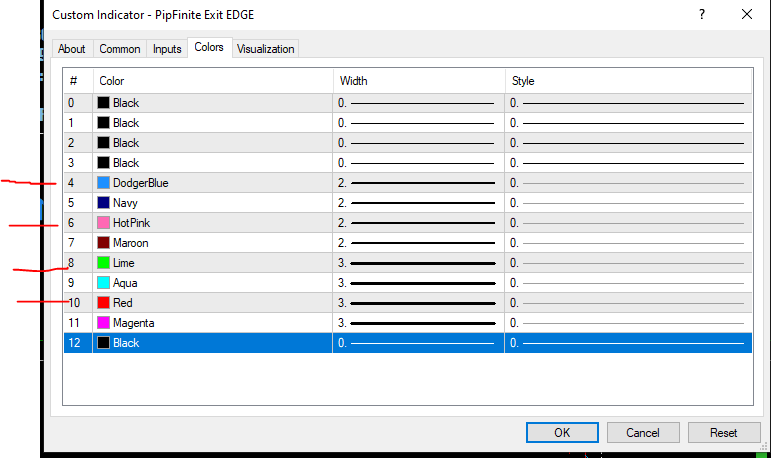
Task: Switch to the Common tab
Action: [119, 49]
